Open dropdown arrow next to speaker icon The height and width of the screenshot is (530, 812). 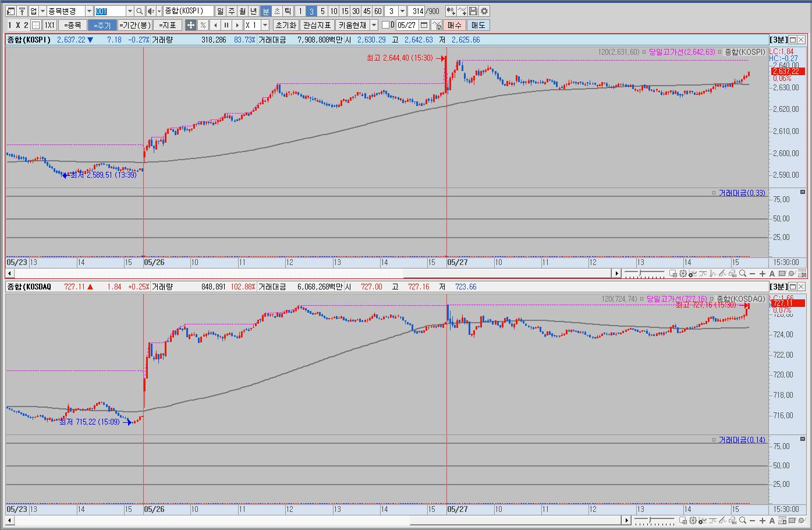pos(159,11)
